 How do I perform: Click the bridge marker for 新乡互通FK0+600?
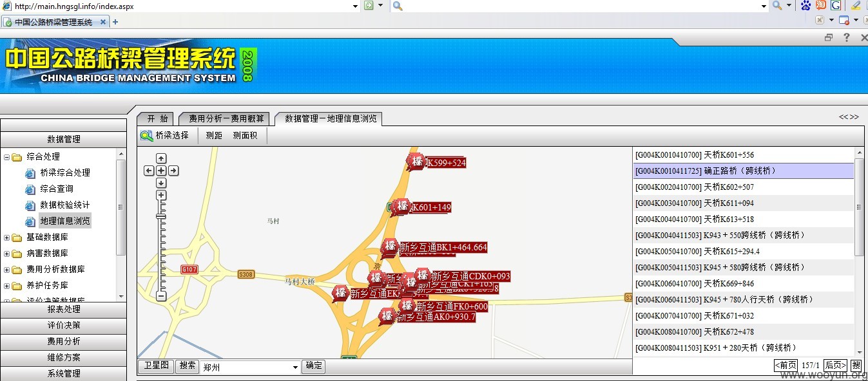[407, 305]
